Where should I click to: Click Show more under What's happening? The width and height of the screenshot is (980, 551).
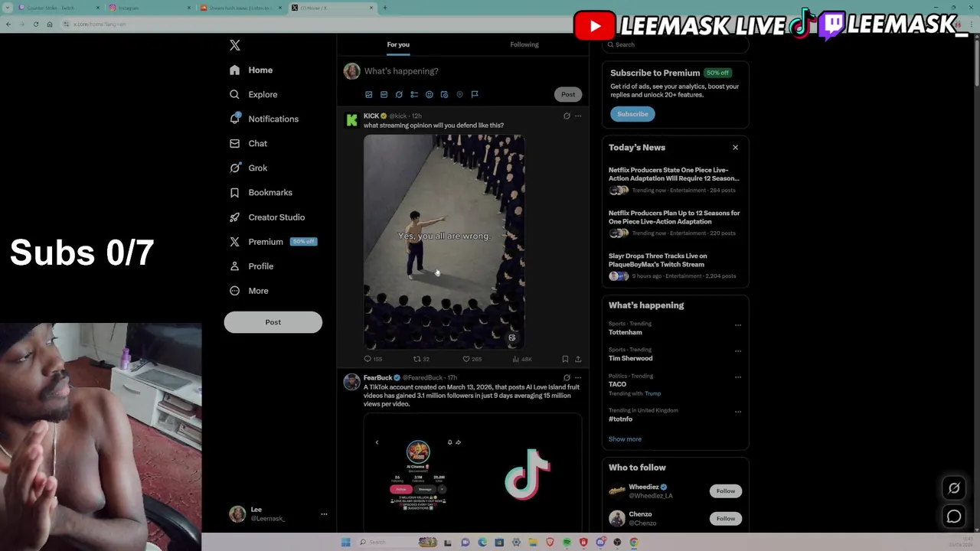625,439
